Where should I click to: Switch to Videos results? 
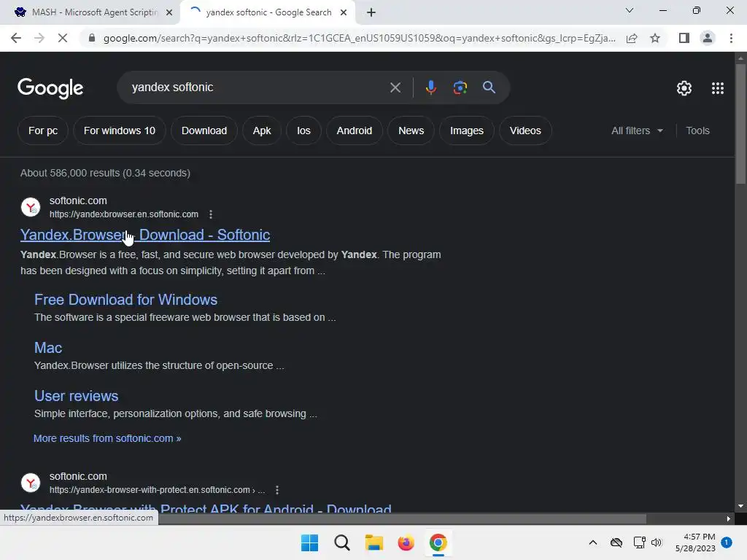(525, 131)
